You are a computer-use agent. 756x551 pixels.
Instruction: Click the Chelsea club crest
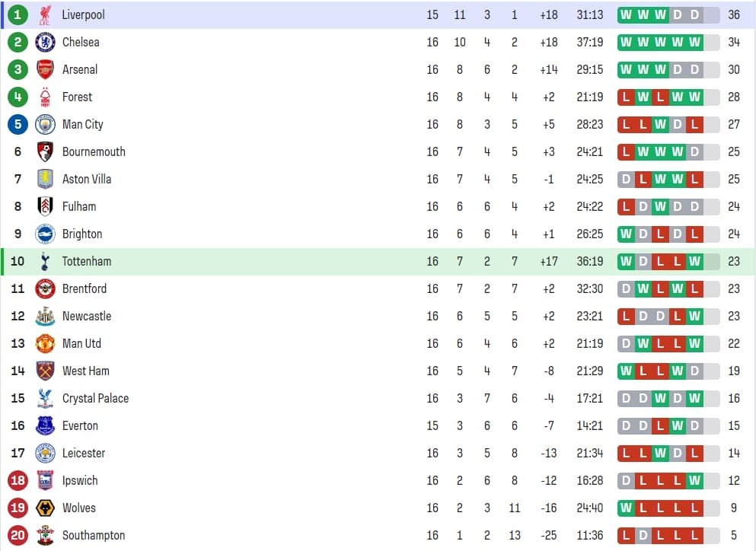click(45, 42)
